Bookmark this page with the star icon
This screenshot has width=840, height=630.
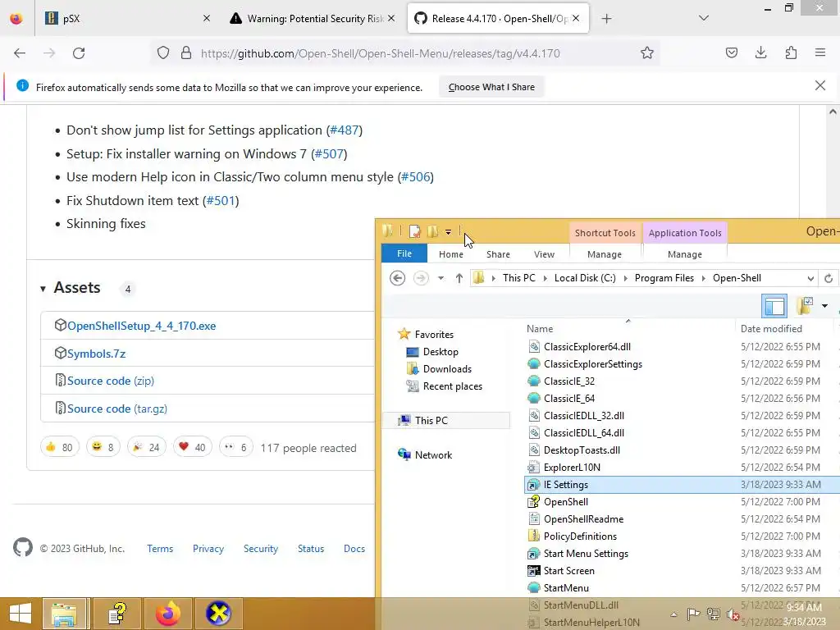point(647,53)
